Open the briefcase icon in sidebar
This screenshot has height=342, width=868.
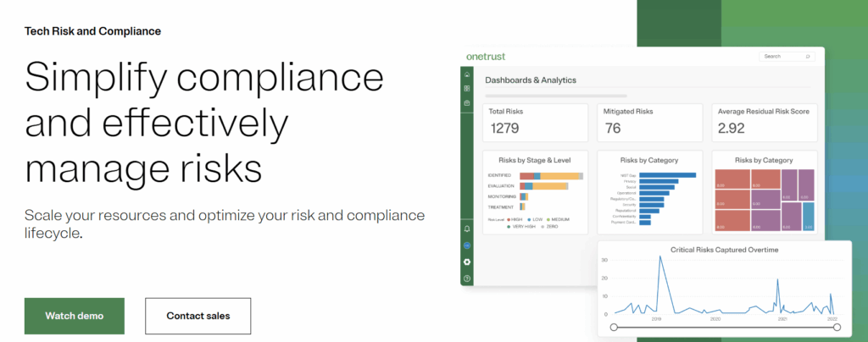pyautogui.click(x=467, y=102)
